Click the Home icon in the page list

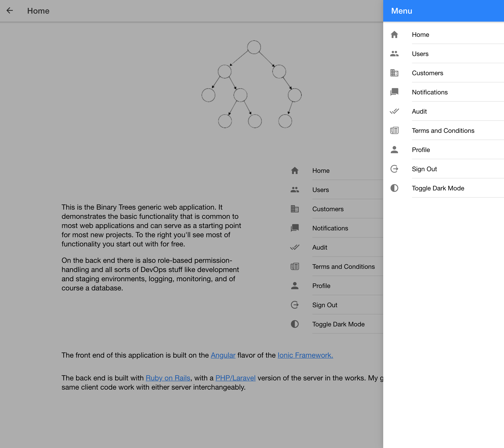coord(295,171)
